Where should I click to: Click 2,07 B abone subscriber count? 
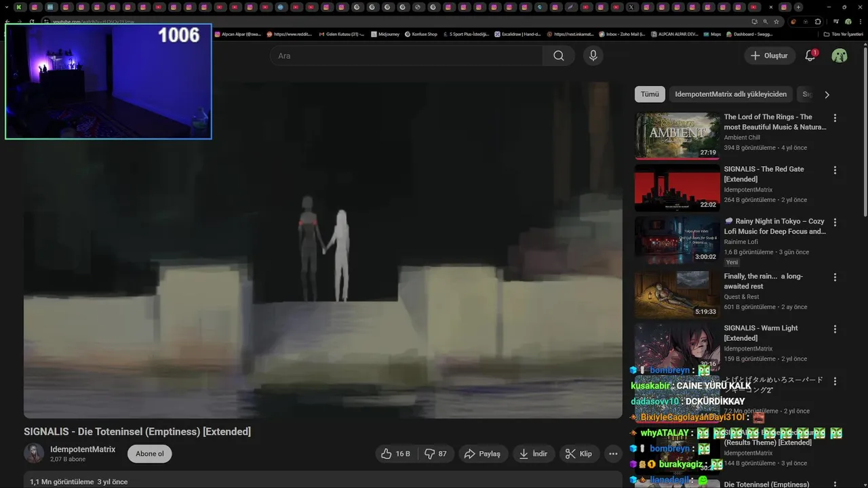click(68, 460)
